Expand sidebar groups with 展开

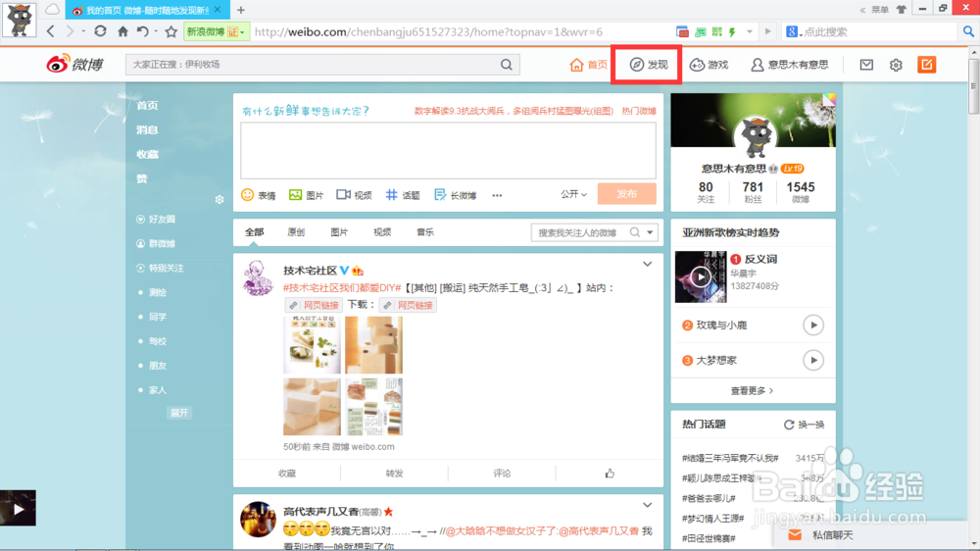tap(178, 413)
